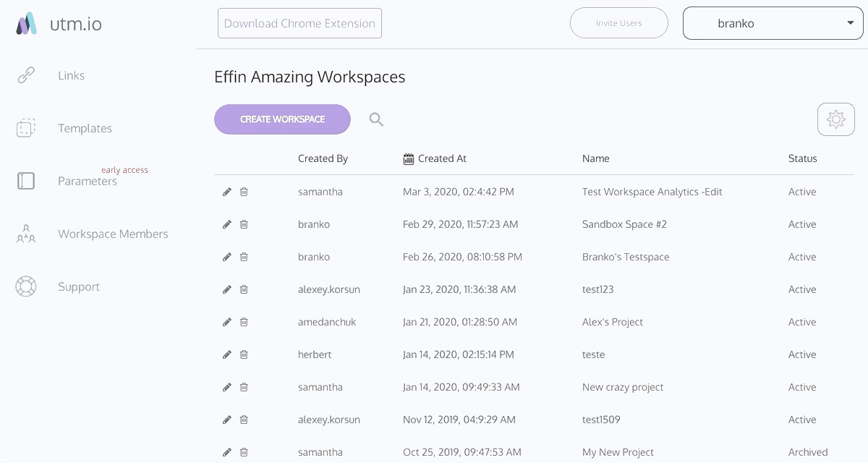Viewport: 868px width, 463px height.
Task: Edit New crazy project pencil icon
Action: point(227,387)
